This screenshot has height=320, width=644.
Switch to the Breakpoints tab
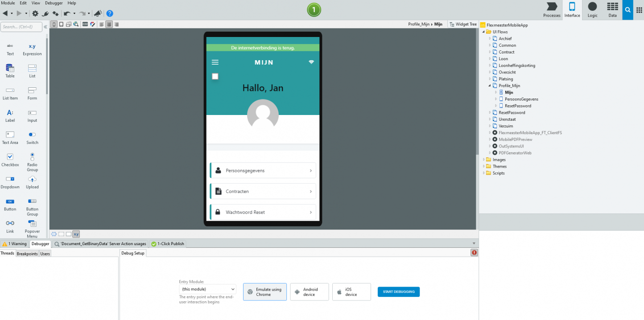pos(27,253)
